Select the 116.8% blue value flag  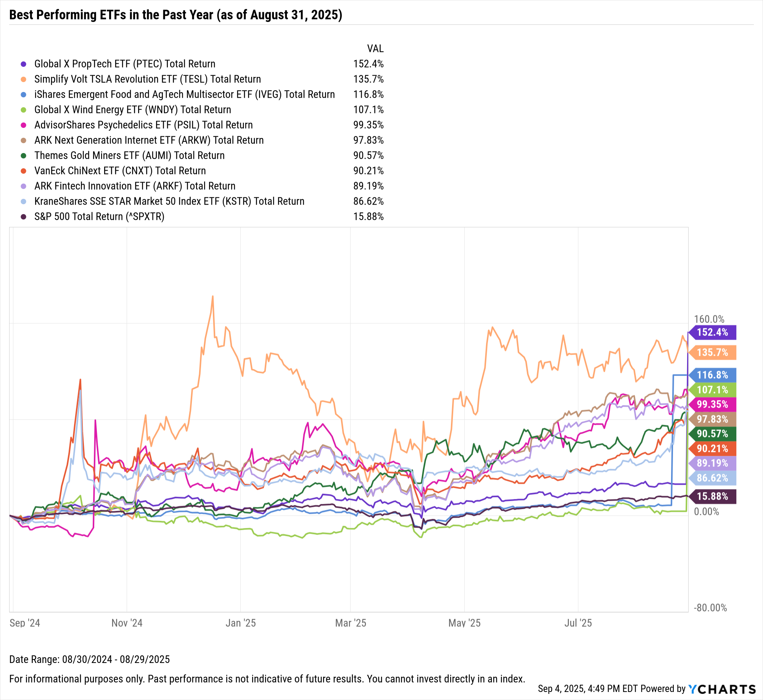[x=712, y=375]
